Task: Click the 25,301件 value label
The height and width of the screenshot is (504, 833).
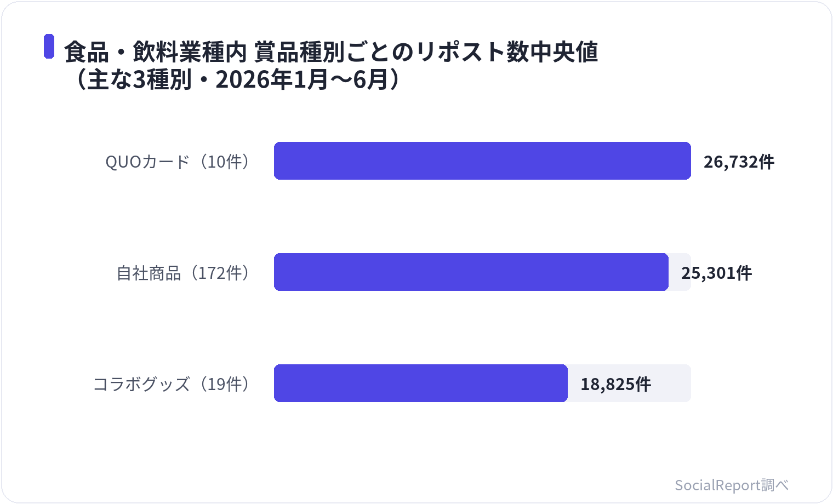Action: click(716, 273)
